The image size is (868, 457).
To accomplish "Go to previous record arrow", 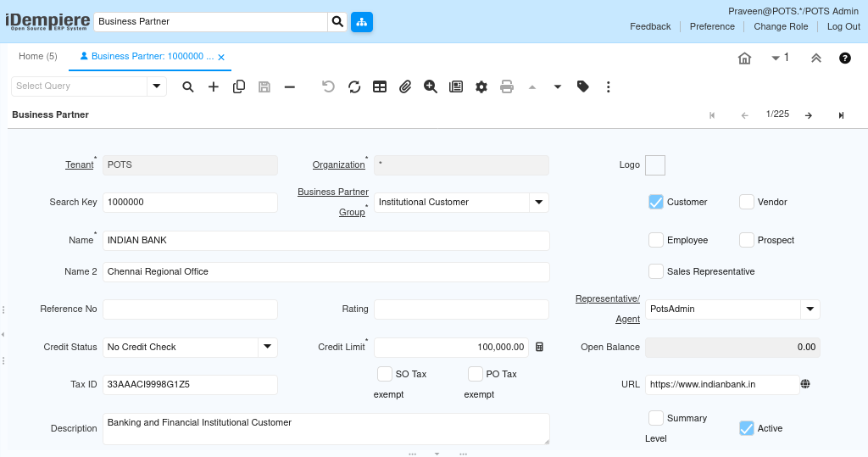I will 744,115.
